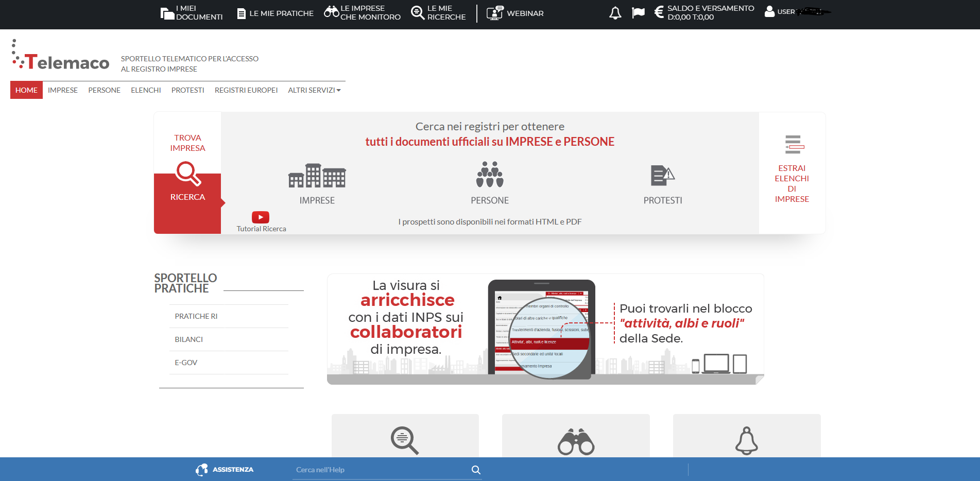Image resolution: width=980 pixels, height=481 pixels.
Task: Click the INPS collaboratori visura banner
Action: [545, 329]
